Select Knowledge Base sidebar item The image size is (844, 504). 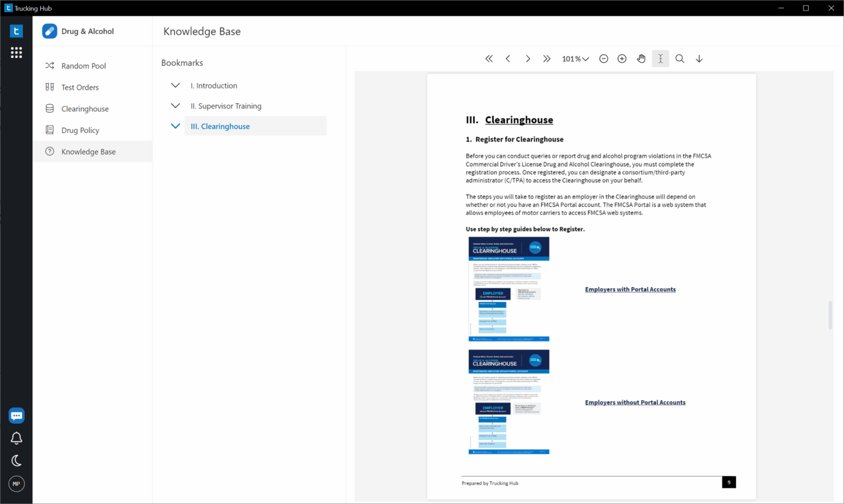[93, 152]
